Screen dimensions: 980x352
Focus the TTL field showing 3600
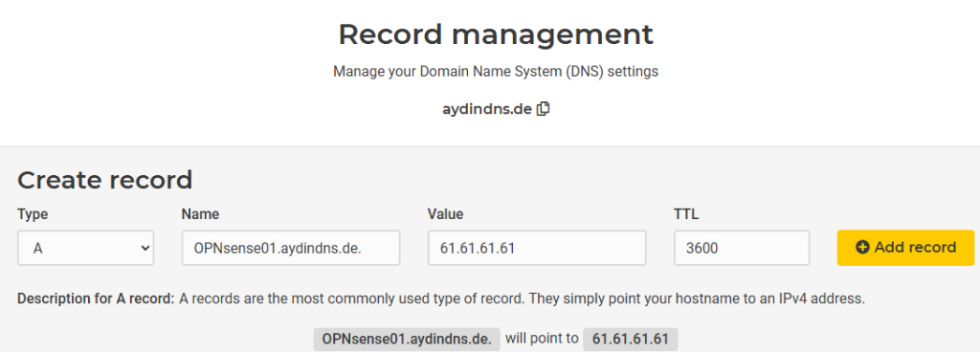coord(742,248)
